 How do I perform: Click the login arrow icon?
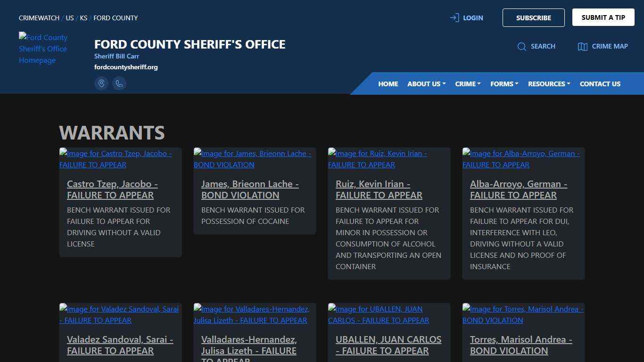(454, 17)
